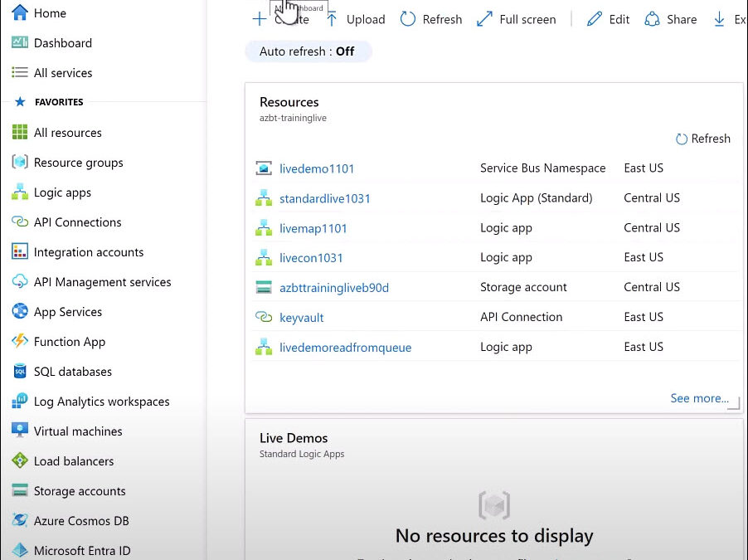Screen dimensions: 748x560
Task: Click the Home house icon
Action: [x=20, y=12]
